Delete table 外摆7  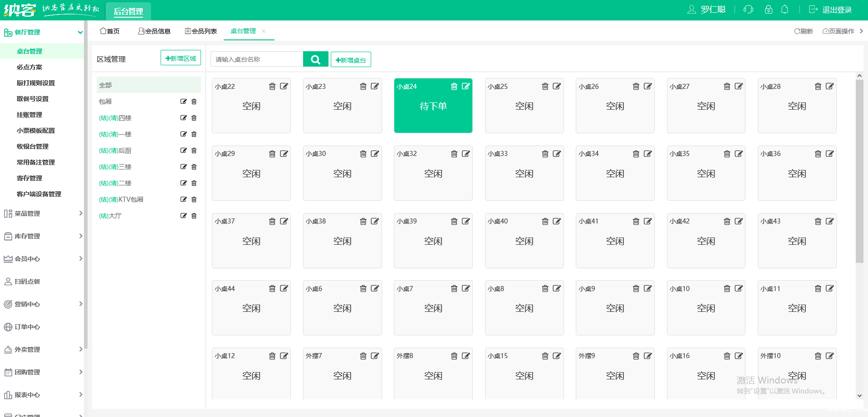coord(363,356)
